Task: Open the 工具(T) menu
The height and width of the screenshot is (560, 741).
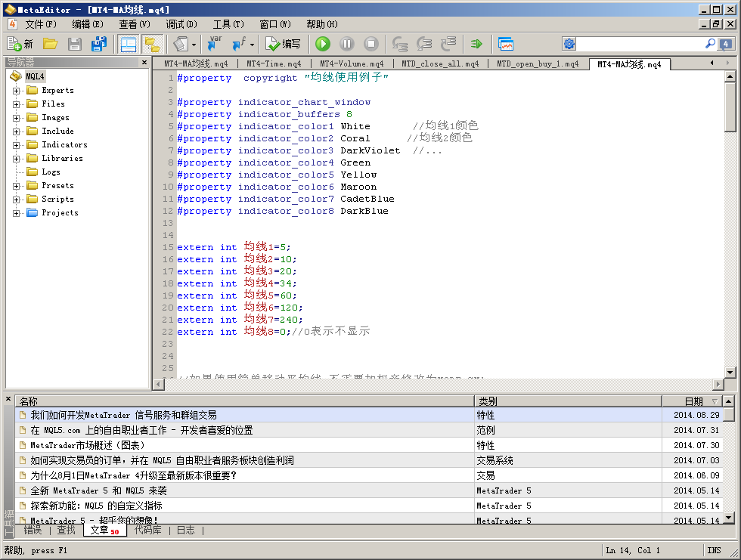Action: tap(228, 24)
